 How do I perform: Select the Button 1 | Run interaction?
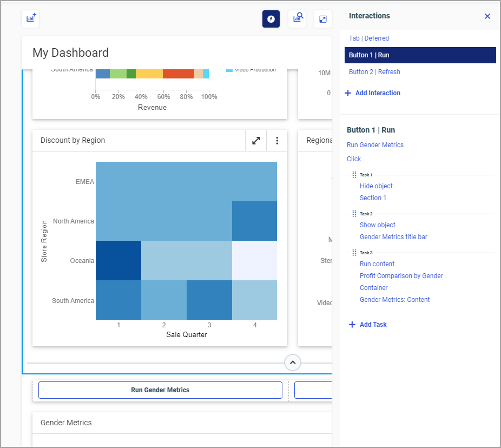point(369,55)
